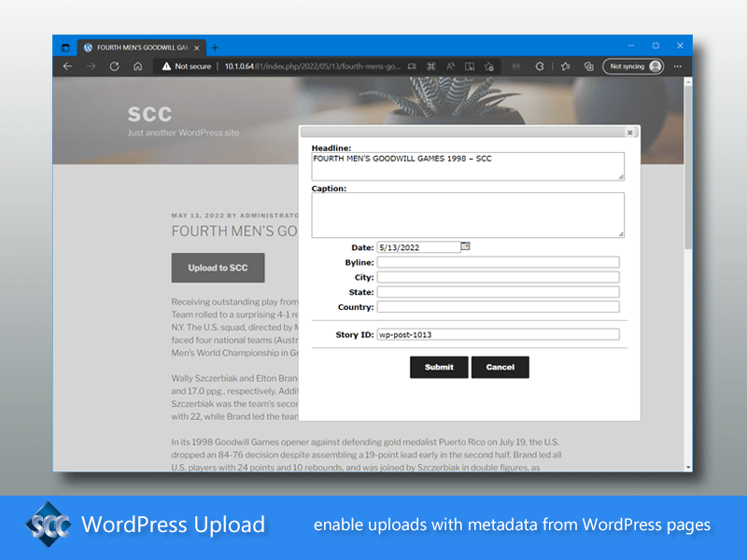Click the Read aloud icon in address bar

tap(450, 66)
